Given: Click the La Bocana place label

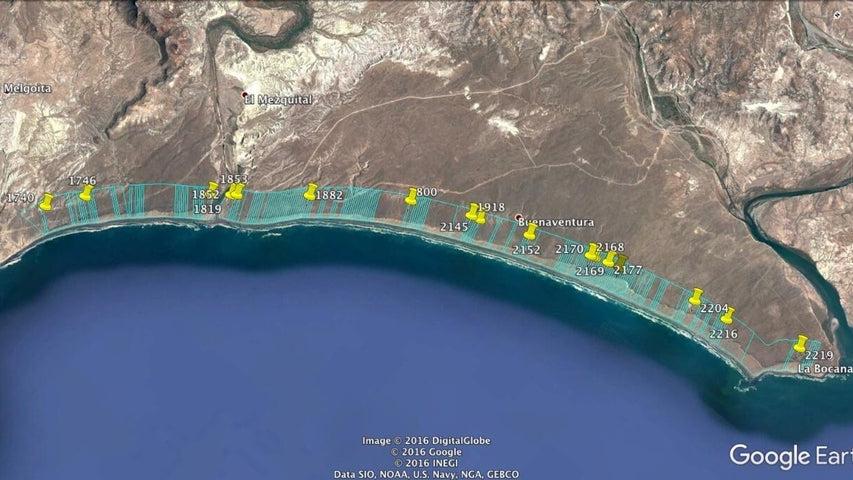Looking at the screenshot, I should click(825, 368).
